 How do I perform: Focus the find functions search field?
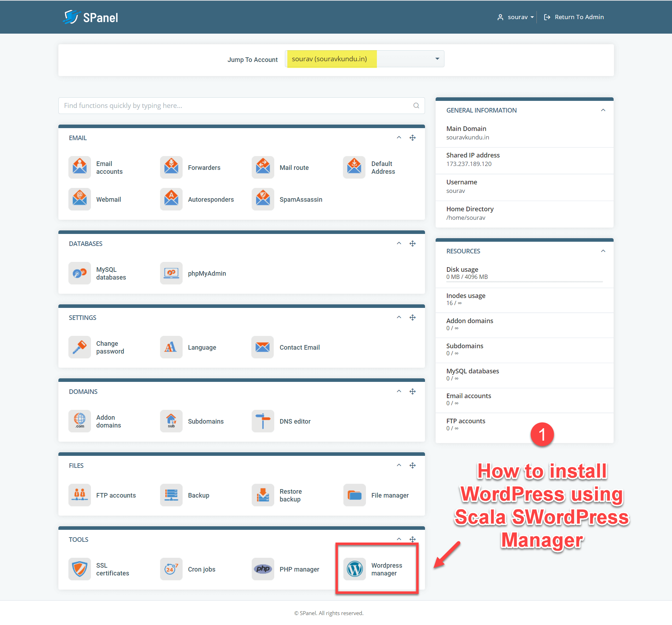pyautogui.click(x=241, y=105)
